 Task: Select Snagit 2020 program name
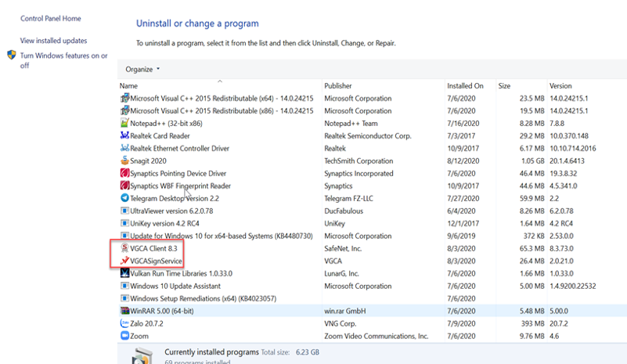[148, 160]
